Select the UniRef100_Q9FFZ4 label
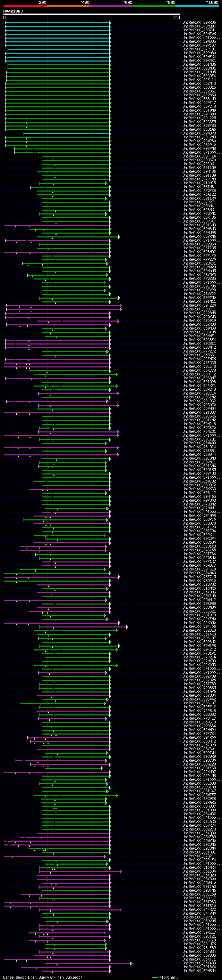The image size is (222, 980). point(199,156)
